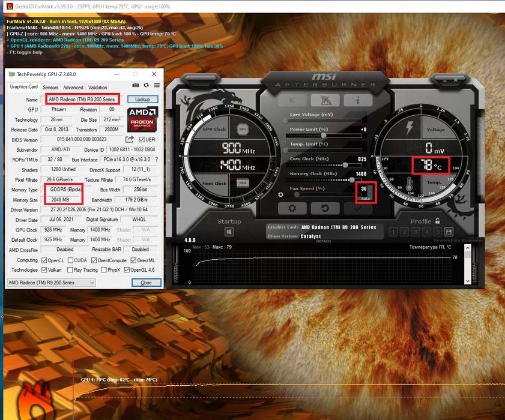Open GPU-Z hamburger menu
Viewport: 505px width, 420px height.
pyautogui.click(x=157, y=85)
